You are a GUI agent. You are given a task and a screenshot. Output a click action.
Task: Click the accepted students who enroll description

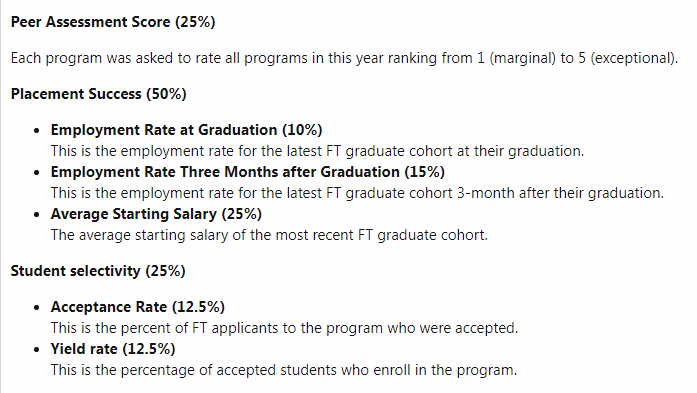click(x=284, y=370)
